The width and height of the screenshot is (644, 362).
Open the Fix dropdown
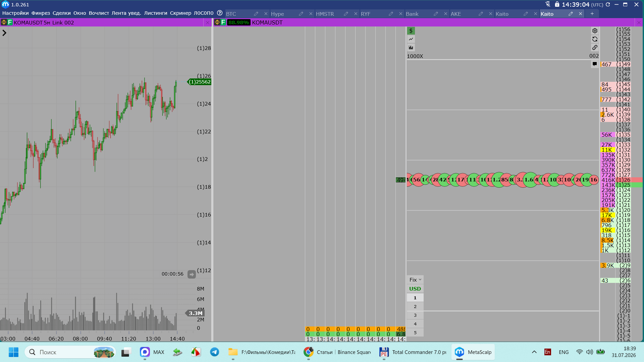[415, 280]
